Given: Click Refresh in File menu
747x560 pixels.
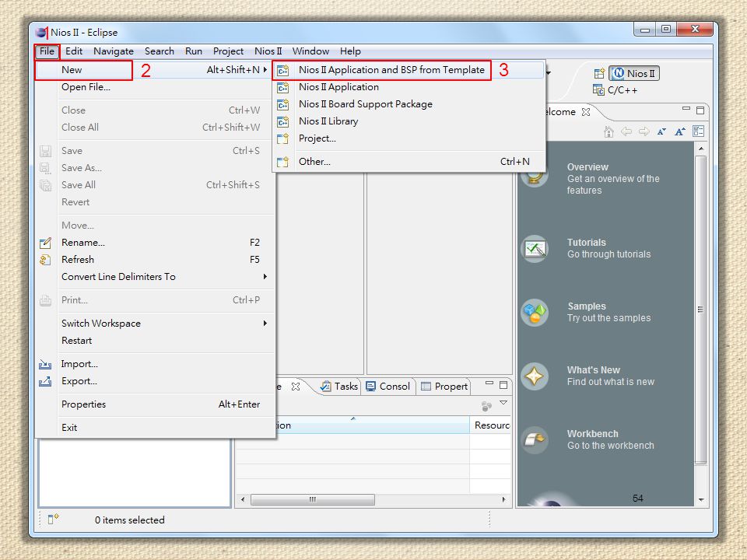Looking at the screenshot, I should 155,260.
